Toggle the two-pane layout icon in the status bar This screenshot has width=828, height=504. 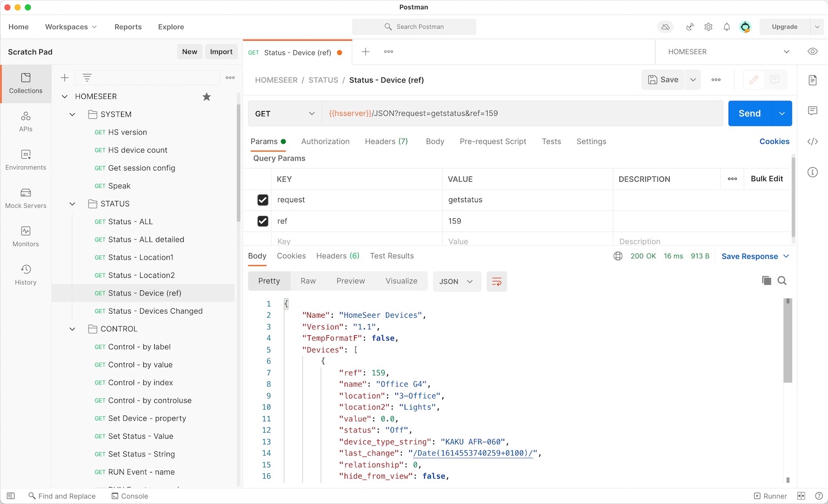click(801, 496)
